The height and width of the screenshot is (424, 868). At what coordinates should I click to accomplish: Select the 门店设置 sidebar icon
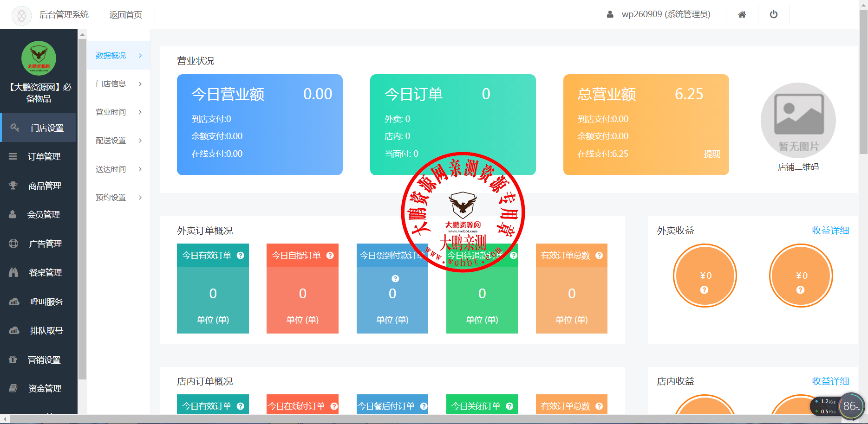14,128
